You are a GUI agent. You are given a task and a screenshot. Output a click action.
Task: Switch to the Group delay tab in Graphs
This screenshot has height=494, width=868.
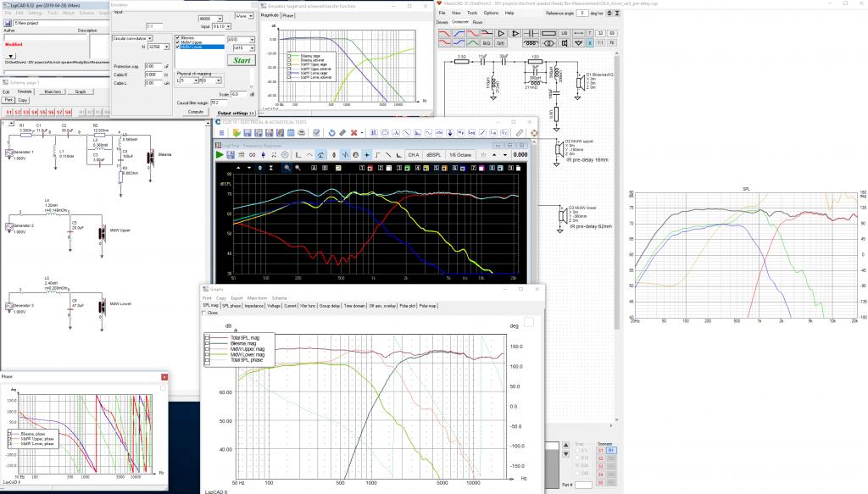pyautogui.click(x=329, y=305)
